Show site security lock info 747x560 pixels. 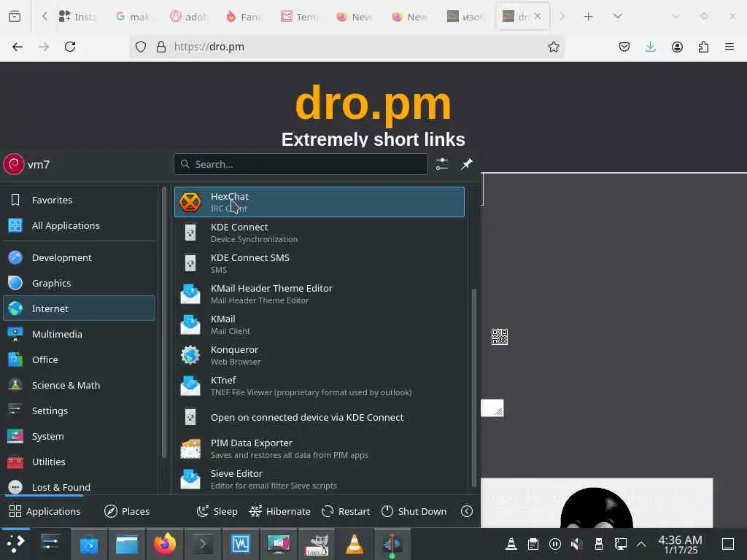161,47
